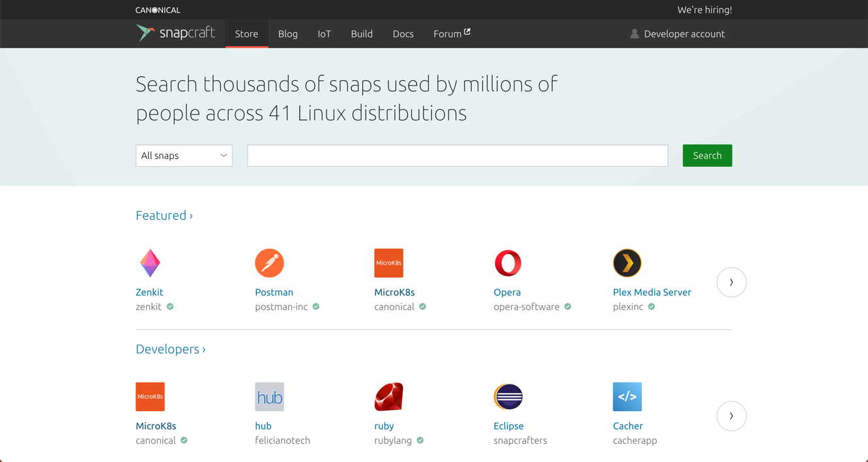Click the postman-inc publisher text
Image resolution: width=868 pixels, height=462 pixels.
(281, 307)
